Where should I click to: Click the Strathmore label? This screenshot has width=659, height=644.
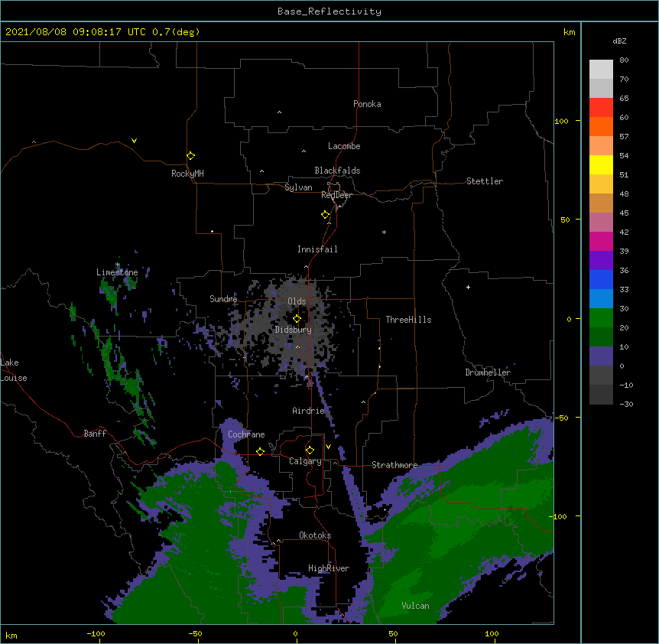[394, 465]
